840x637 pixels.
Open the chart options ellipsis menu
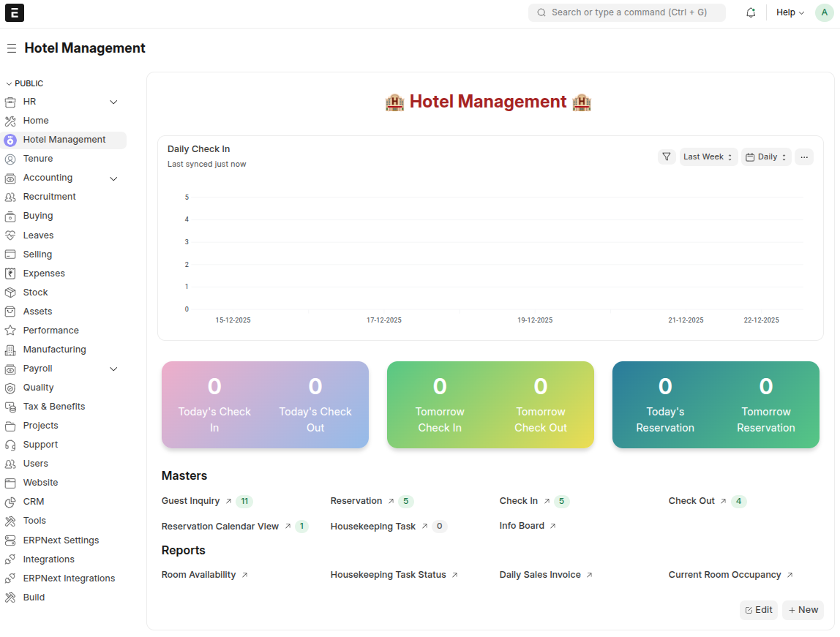[x=804, y=157]
